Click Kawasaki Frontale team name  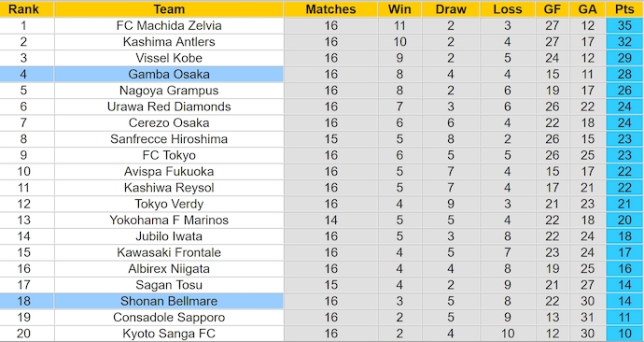coord(169,252)
